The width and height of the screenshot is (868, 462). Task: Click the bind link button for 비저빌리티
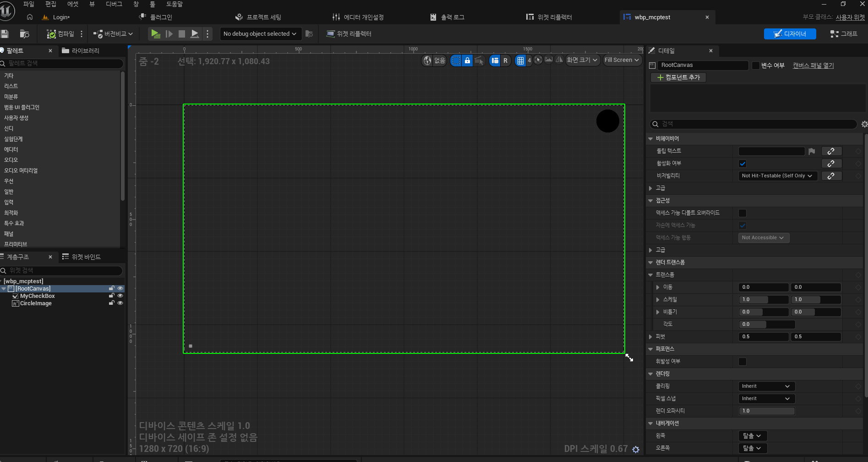(831, 176)
